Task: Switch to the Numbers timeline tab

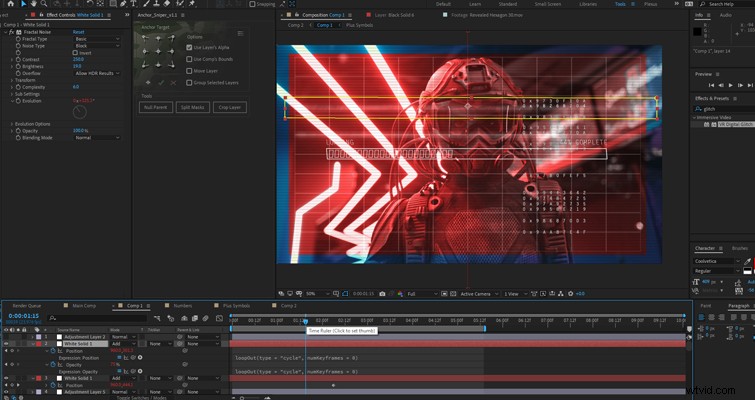Action: click(182, 306)
